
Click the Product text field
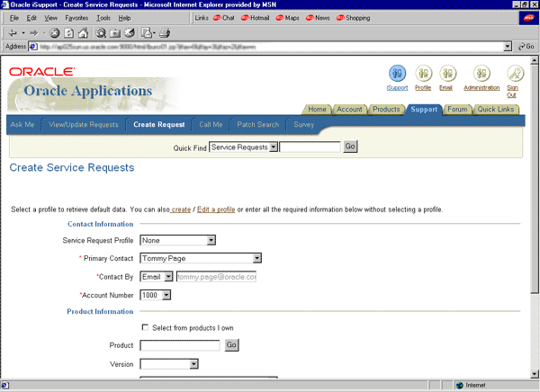point(180,345)
